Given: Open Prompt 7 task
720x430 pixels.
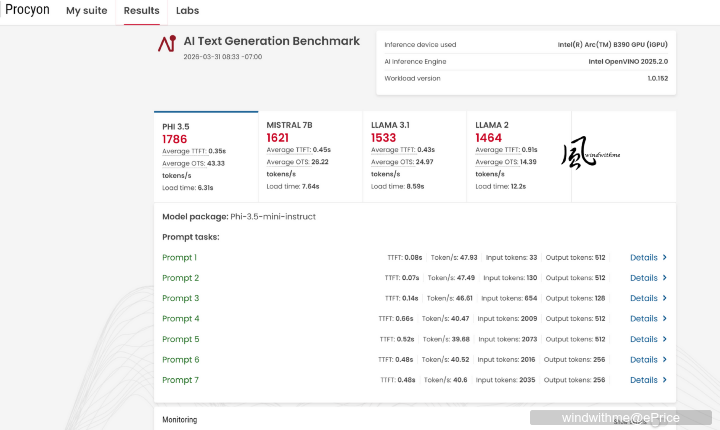Looking at the screenshot, I should coord(180,380).
